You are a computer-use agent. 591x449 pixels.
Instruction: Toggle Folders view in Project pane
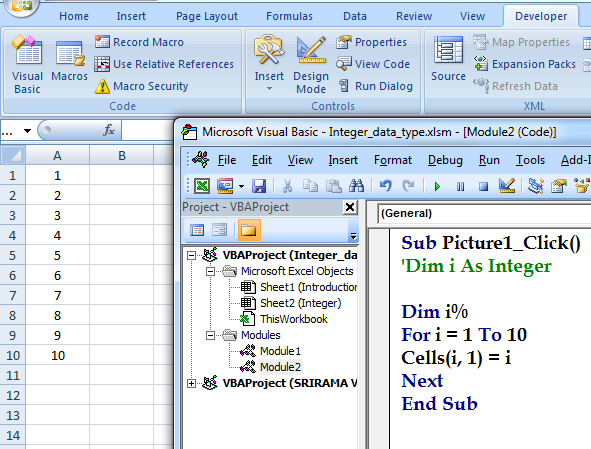249,230
